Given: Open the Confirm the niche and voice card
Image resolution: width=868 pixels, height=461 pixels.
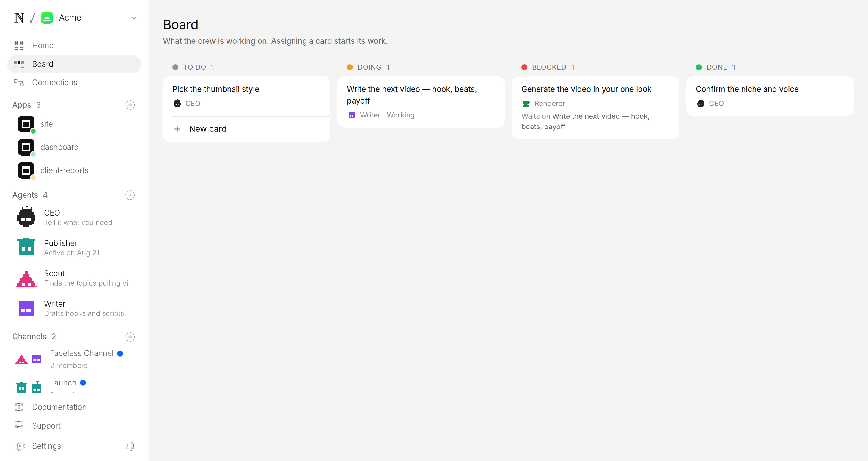Looking at the screenshot, I should point(770,96).
